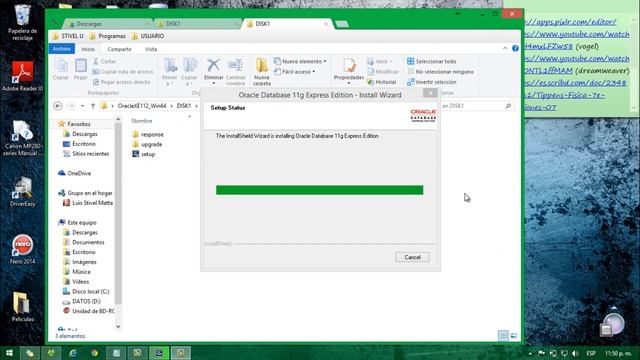Open STIVEL U bookmark folder
This screenshot has width=640, height=360.
(68, 36)
